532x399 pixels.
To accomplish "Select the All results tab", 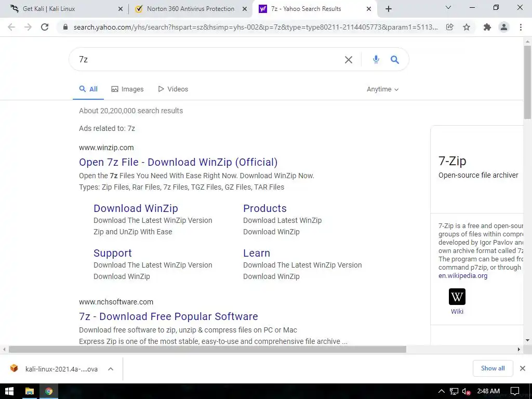I will point(88,89).
